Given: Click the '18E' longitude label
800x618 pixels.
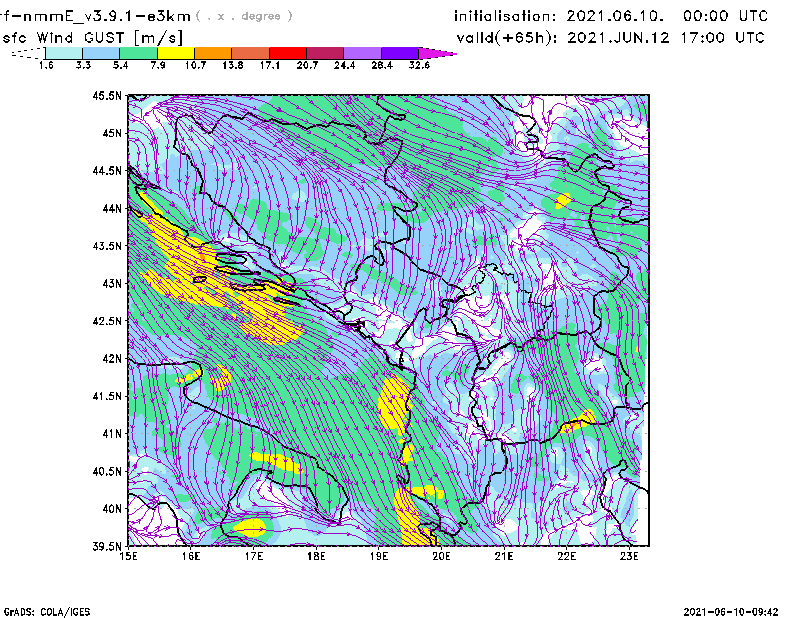Looking at the screenshot, I should 316,556.
